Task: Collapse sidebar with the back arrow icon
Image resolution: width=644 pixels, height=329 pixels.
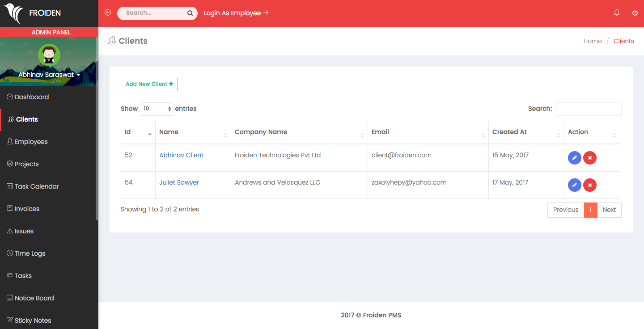Action: tap(108, 13)
